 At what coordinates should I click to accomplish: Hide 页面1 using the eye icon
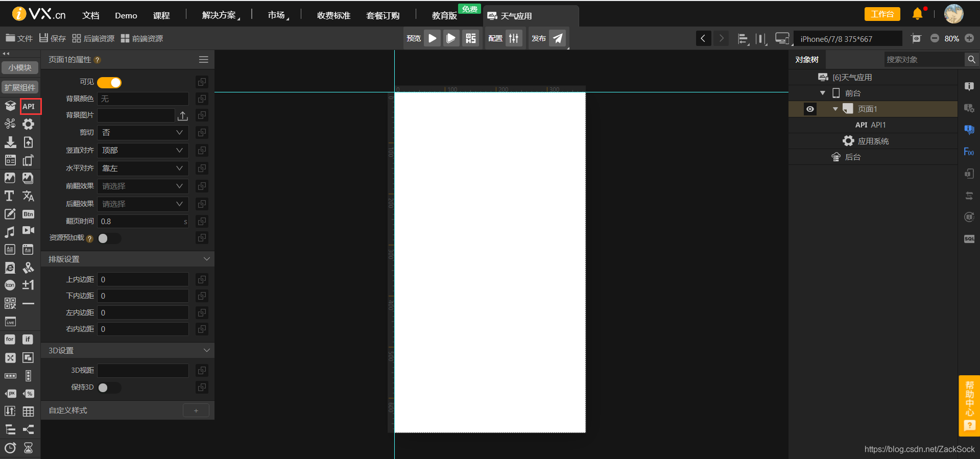pyautogui.click(x=810, y=109)
